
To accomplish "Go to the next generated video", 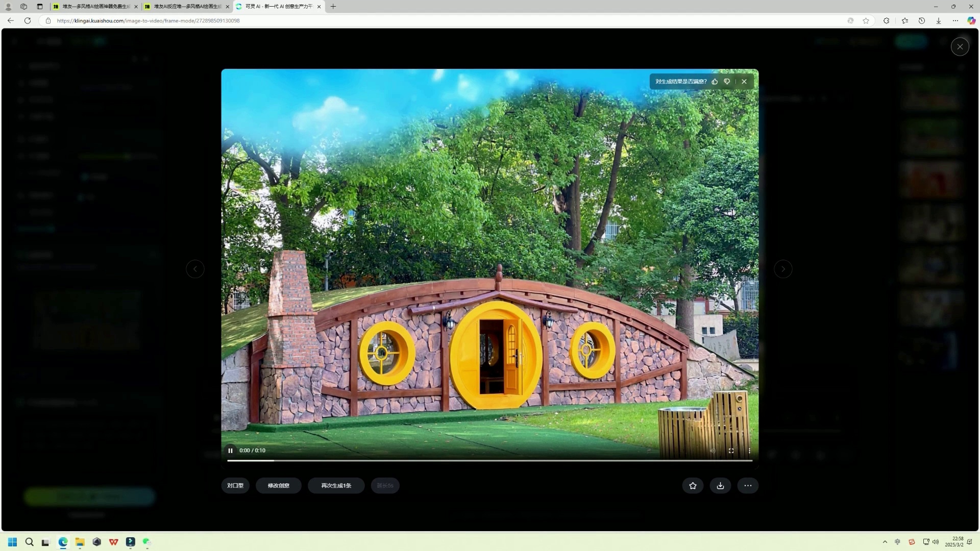I will tap(783, 269).
